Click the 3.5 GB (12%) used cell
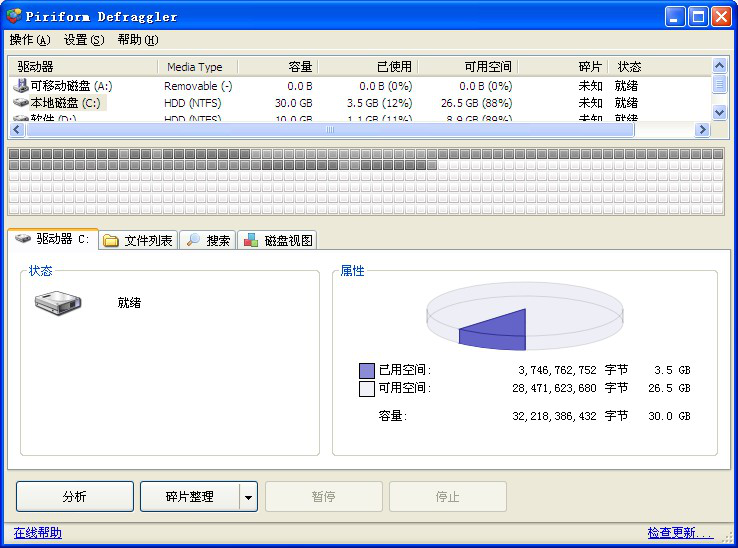The height and width of the screenshot is (548, 738). tap(379, 103)
